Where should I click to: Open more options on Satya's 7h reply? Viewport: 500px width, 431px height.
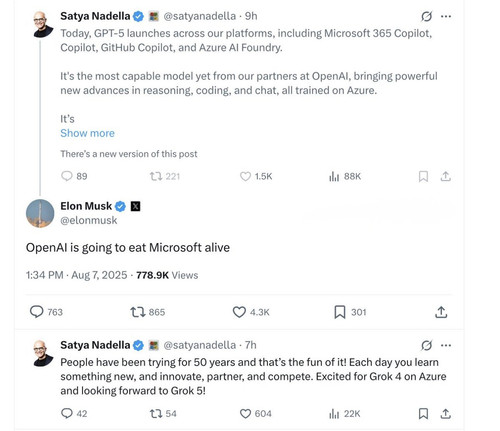(x=446, y=345)
